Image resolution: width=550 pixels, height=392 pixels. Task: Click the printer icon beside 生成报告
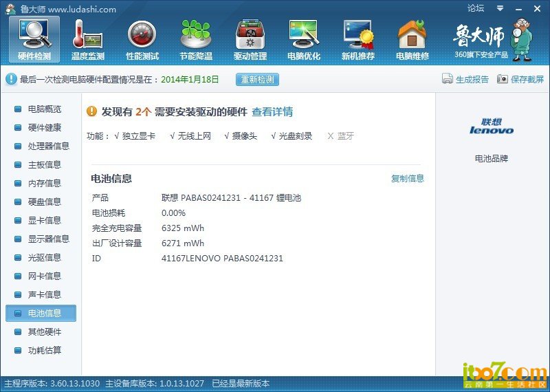(448, 79)
